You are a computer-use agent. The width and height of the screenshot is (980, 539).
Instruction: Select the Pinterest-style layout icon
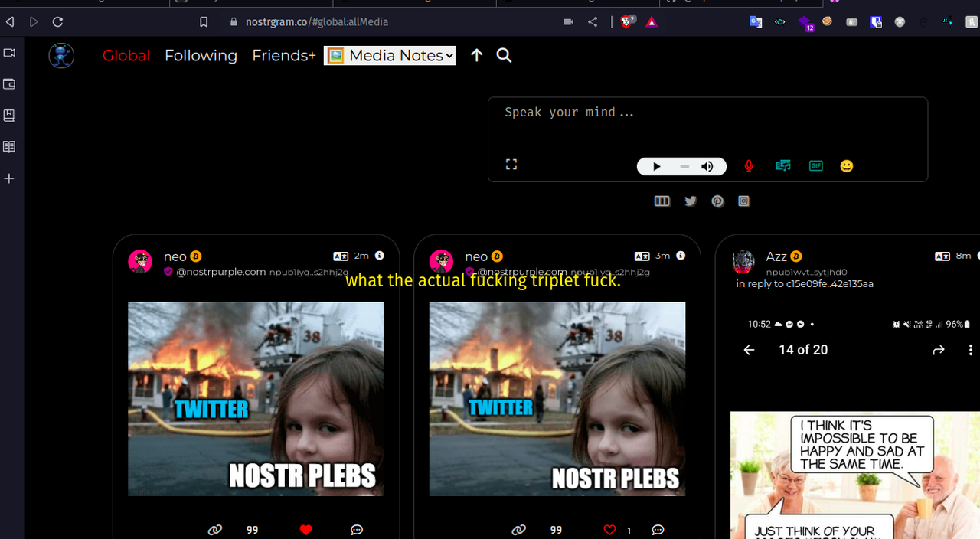(717, 201)
